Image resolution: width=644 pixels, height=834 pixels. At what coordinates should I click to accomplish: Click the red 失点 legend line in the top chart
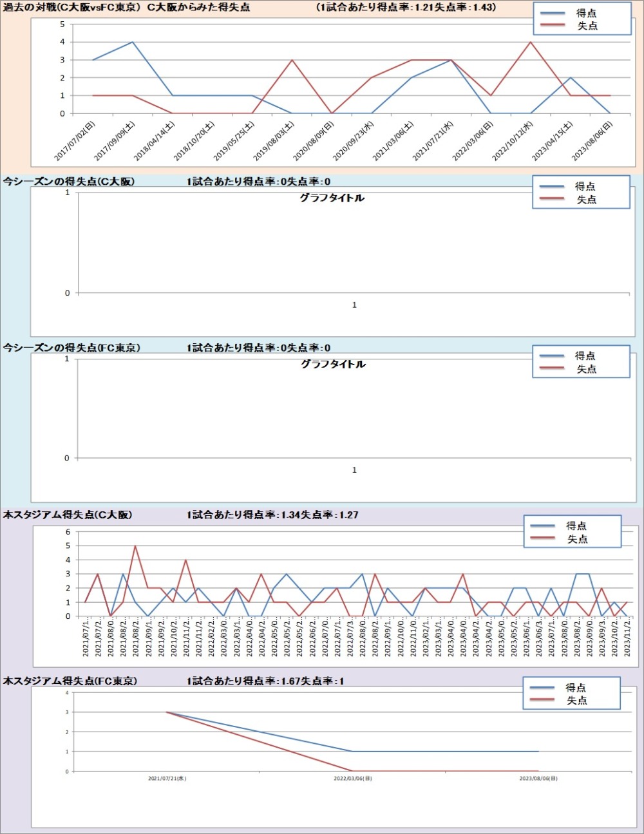pos(553,26)
